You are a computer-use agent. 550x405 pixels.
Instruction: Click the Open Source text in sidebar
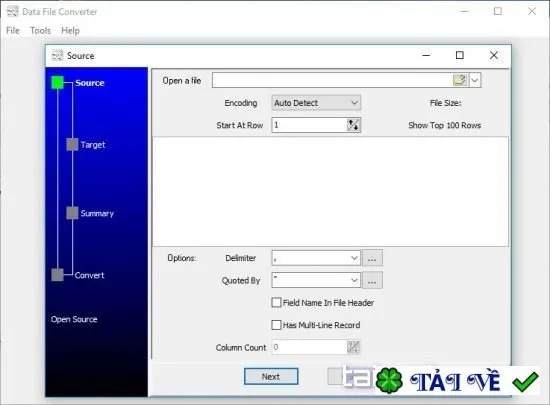(74, 319)
